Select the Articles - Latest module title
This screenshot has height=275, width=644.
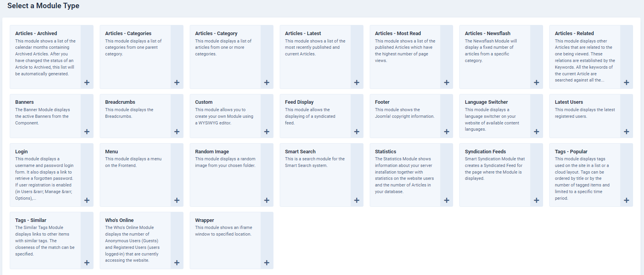(303, 34)
